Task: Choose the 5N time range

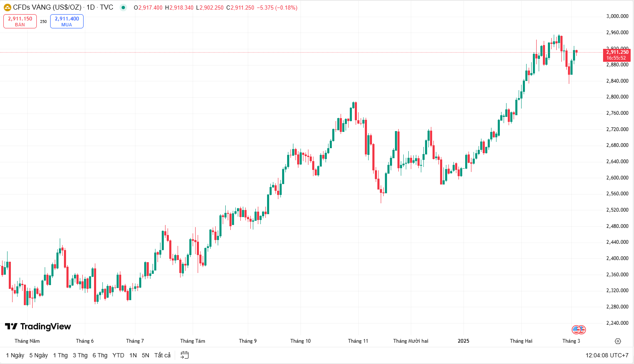Action: click(x=145, y=355)
